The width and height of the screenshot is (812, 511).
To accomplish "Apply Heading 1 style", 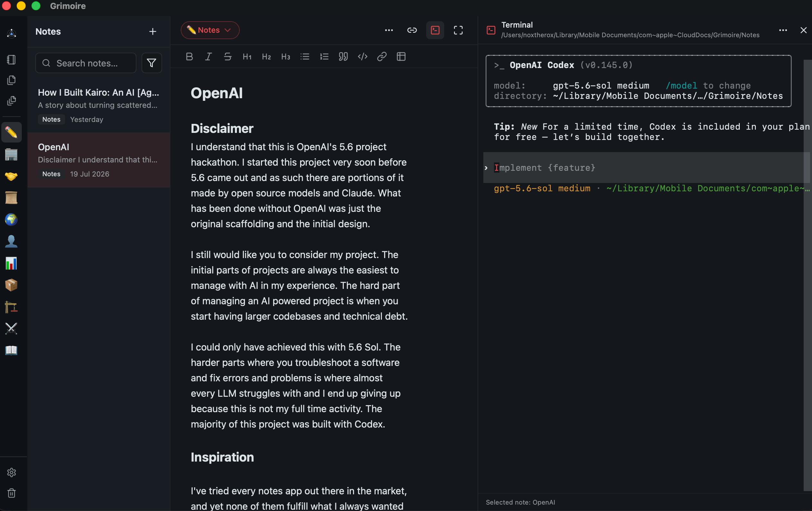I will click(247, 56).
